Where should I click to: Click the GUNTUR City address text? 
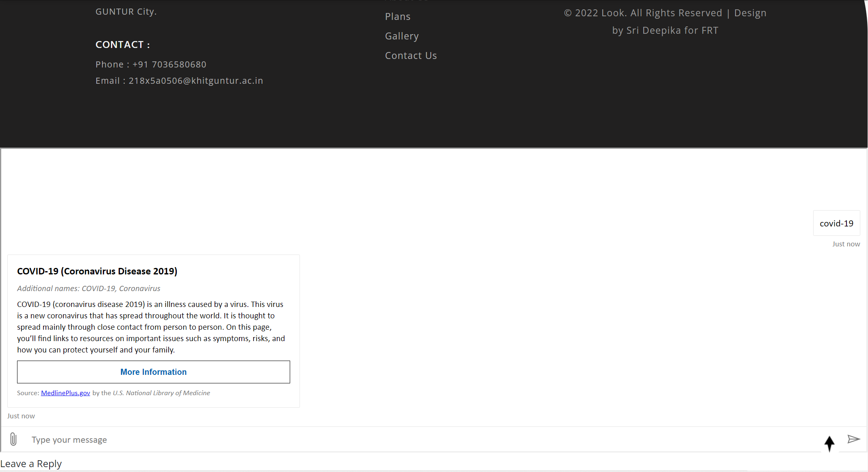126,11
